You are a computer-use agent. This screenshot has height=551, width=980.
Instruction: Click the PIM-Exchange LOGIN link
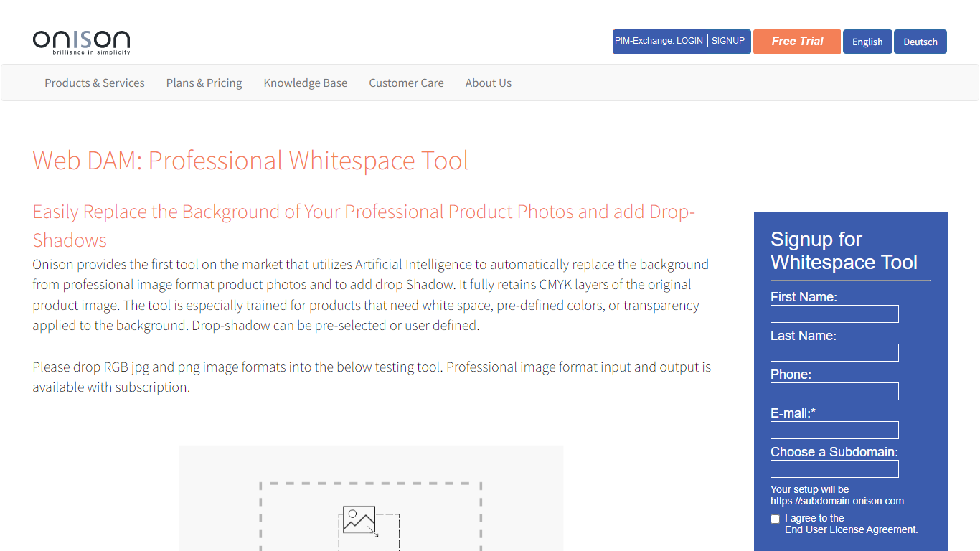point(659,41)
